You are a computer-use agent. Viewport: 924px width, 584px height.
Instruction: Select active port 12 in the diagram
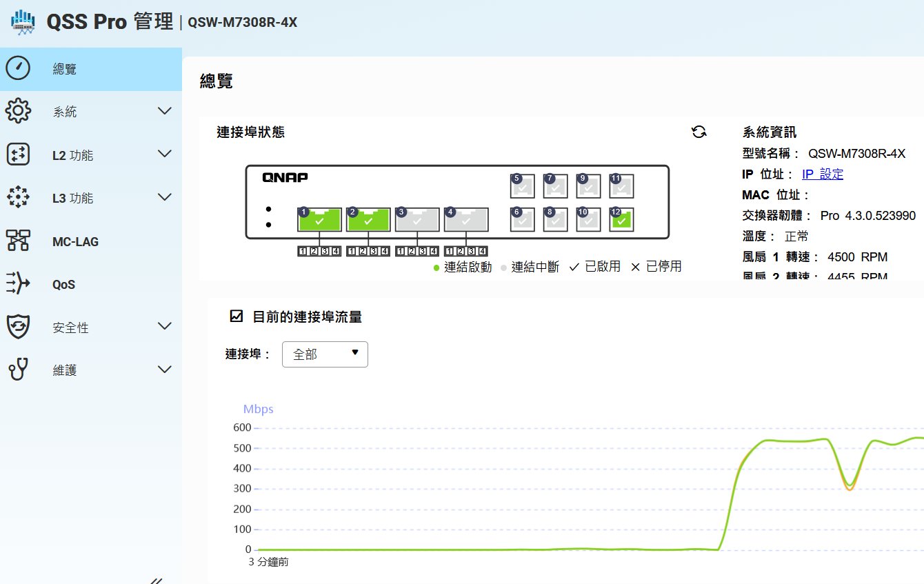coord(622,220)
